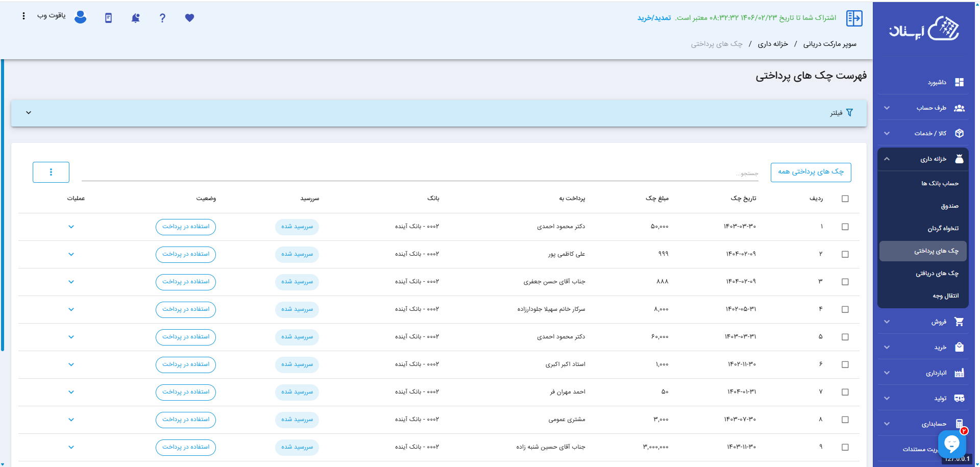Open the three-dot menu beside the user name
Viewport: 980px width, 467px height.
[23, 16]
